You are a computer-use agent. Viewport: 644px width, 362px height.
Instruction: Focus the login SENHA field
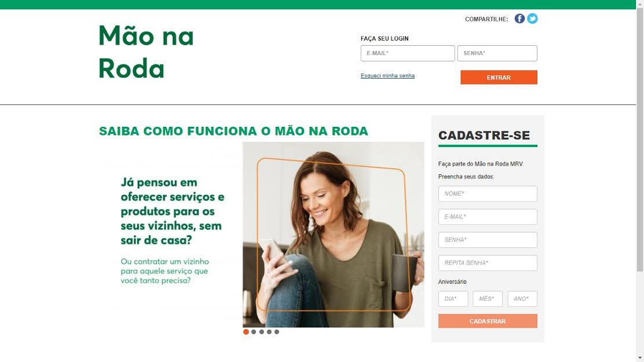click(x=497, y=53)
